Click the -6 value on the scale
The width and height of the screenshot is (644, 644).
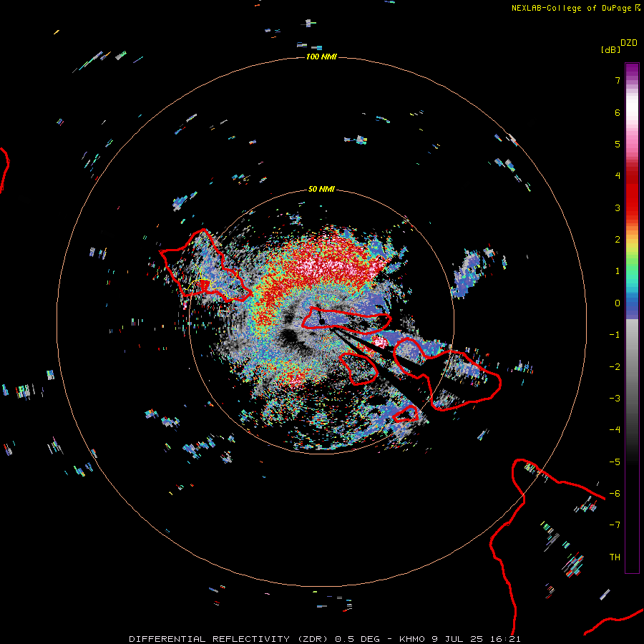point(615,494)
